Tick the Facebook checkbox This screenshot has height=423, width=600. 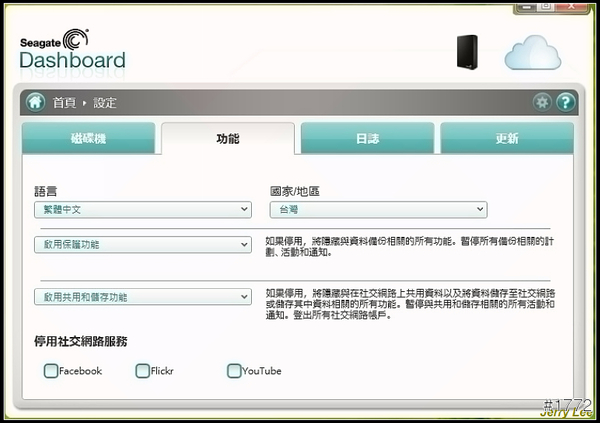pyautogui.click(x=51, y=371)
